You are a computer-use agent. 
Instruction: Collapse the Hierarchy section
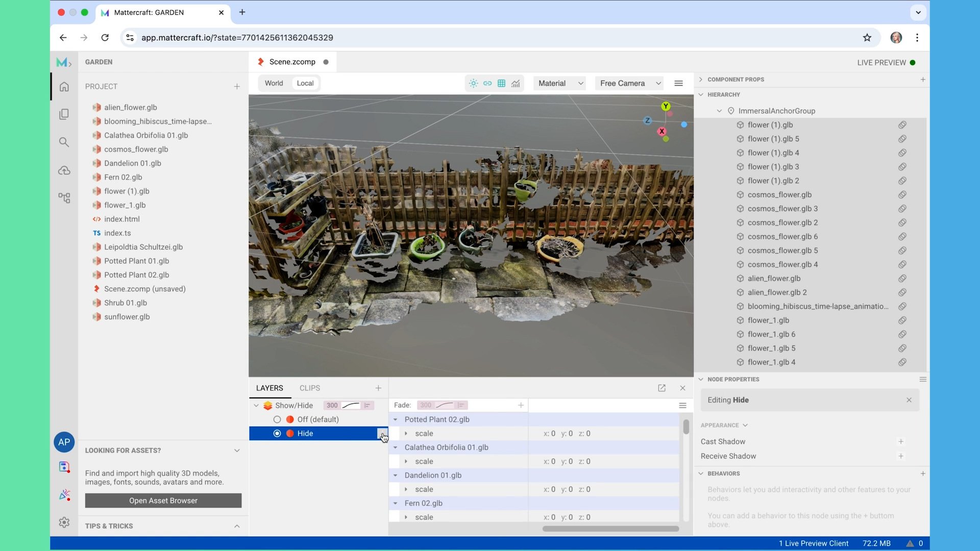pos(701,95)
